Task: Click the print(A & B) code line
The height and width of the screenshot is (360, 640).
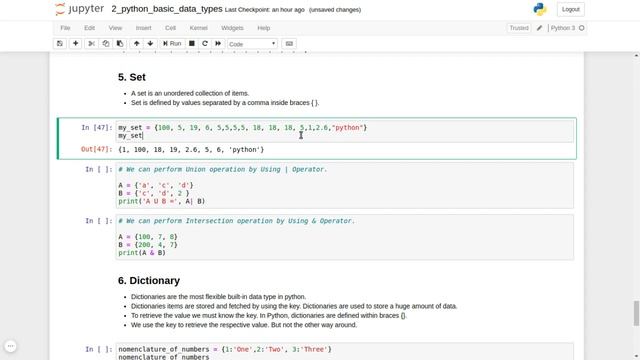Action: [142, 253]
